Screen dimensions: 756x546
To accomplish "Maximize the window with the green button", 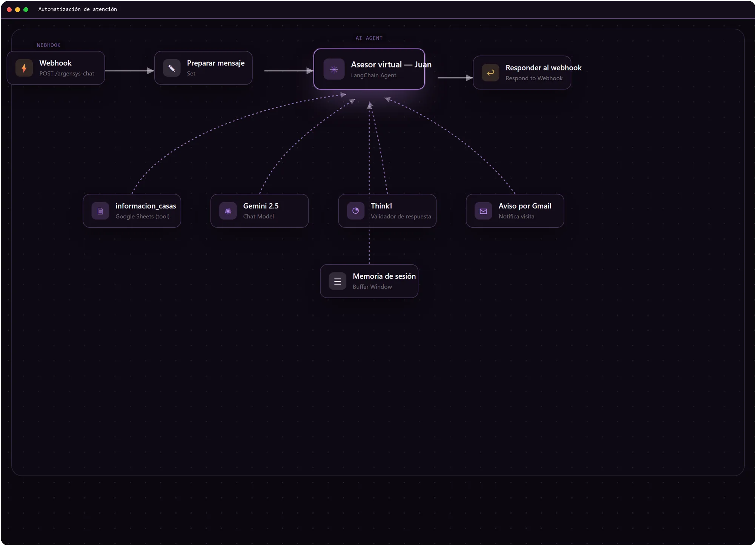I will click(x=26, y=9).
